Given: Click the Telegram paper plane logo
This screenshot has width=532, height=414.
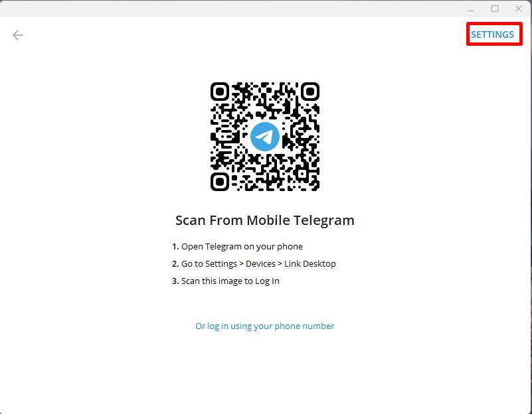Looking at the screenshot, I should 265,137.
